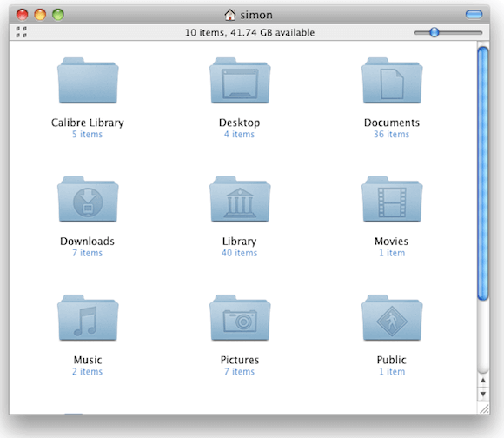Click the "Pictures" folder name
This screenshot has width=504, height=438.
point(240,360)
